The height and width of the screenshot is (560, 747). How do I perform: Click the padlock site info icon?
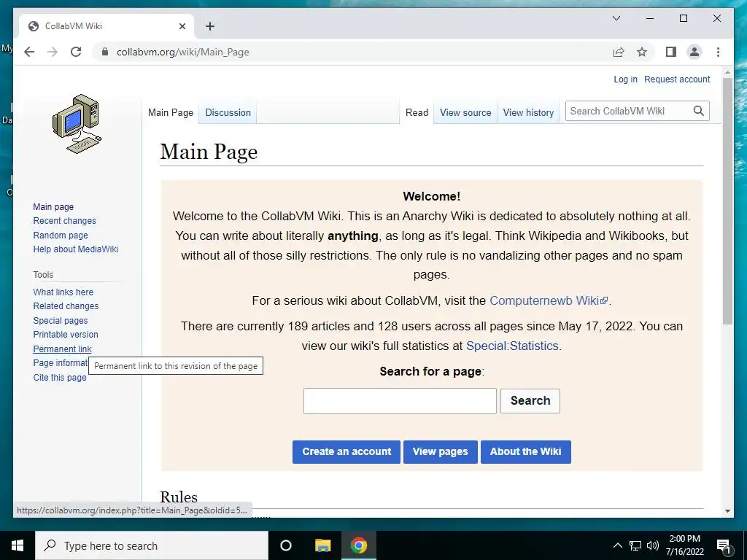tap(105, 52)
